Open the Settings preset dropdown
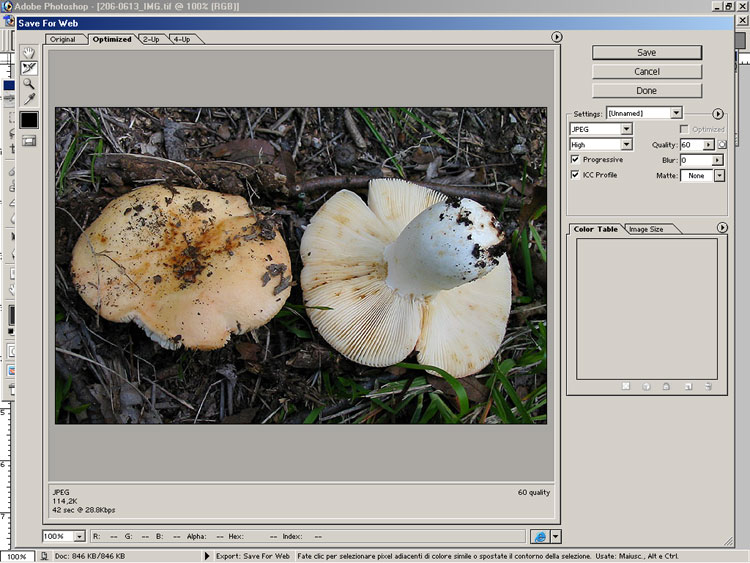The width and height of the screenshot is (750, 563). tap(676, 114)
